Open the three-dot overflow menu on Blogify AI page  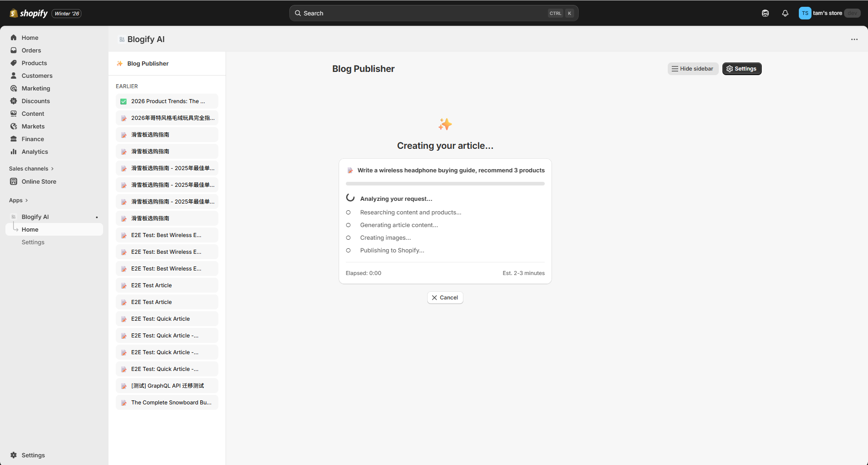pos(855,39)
